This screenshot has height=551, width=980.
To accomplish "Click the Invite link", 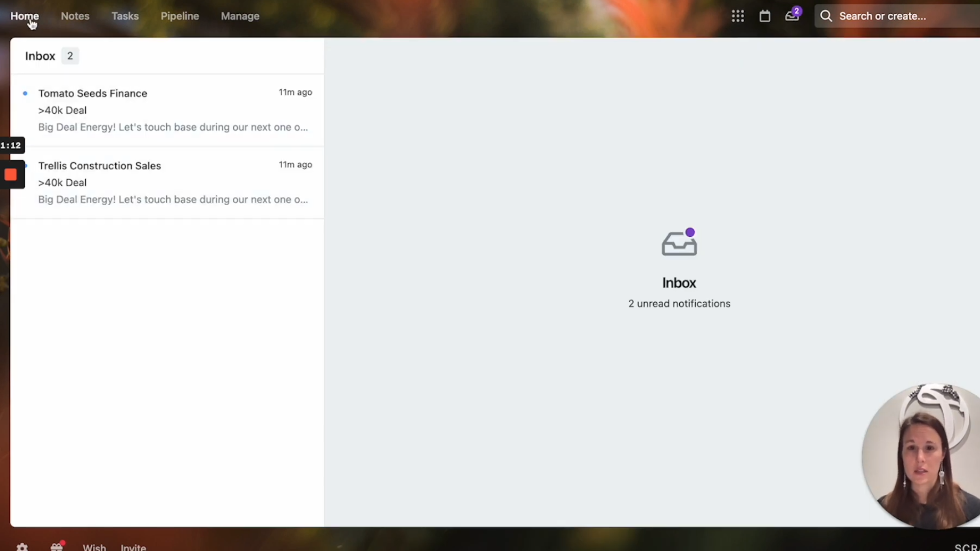I will pos(133,547).
